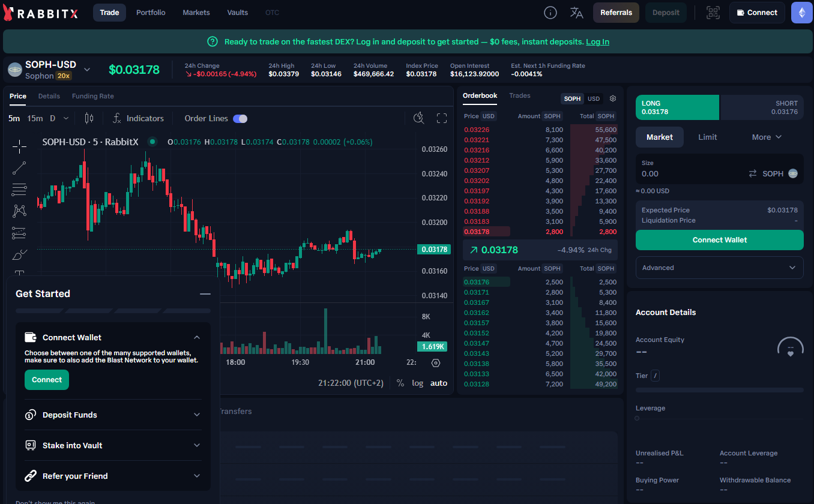Select the Market order tab
This screenshot has height=504, width=814.
pyautogui.click(x=660, y=137)
